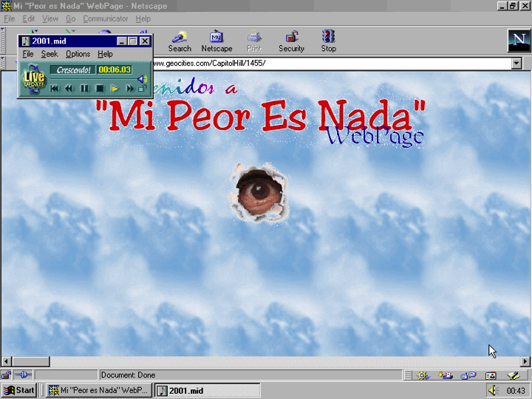Screen dimensions: 532x399
Task: Pause the MIDI playback
Action: (84, 89)
